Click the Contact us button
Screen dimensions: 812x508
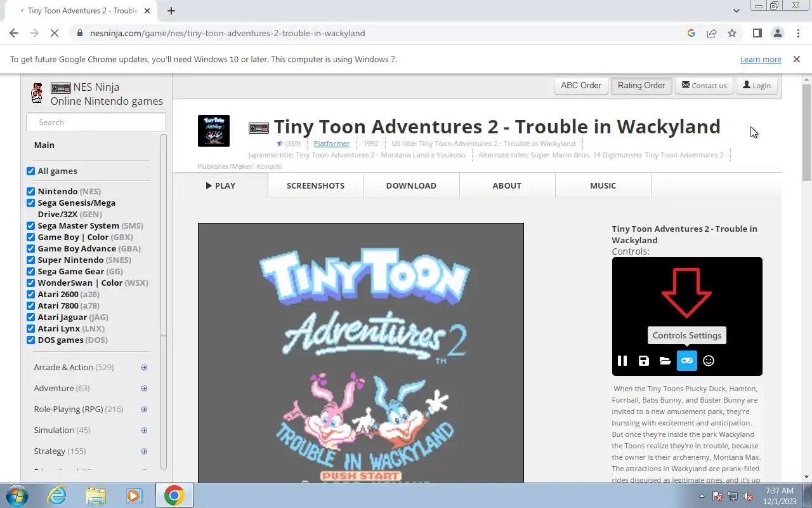(704, 85)
